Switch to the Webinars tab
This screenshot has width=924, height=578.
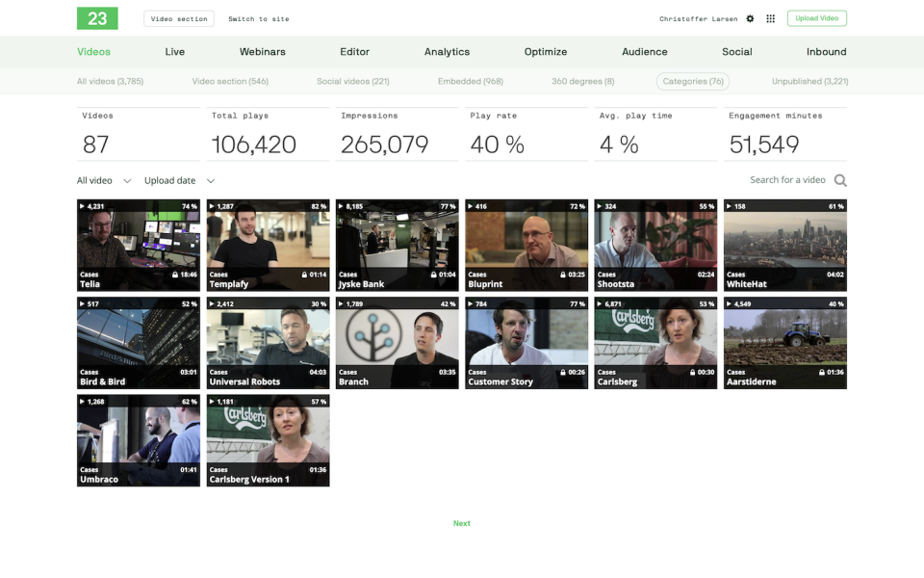tap(262, 52)
